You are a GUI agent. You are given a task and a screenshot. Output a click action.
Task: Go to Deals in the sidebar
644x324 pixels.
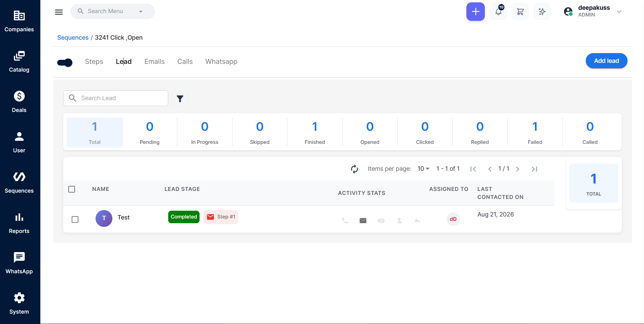pos(19,102)
